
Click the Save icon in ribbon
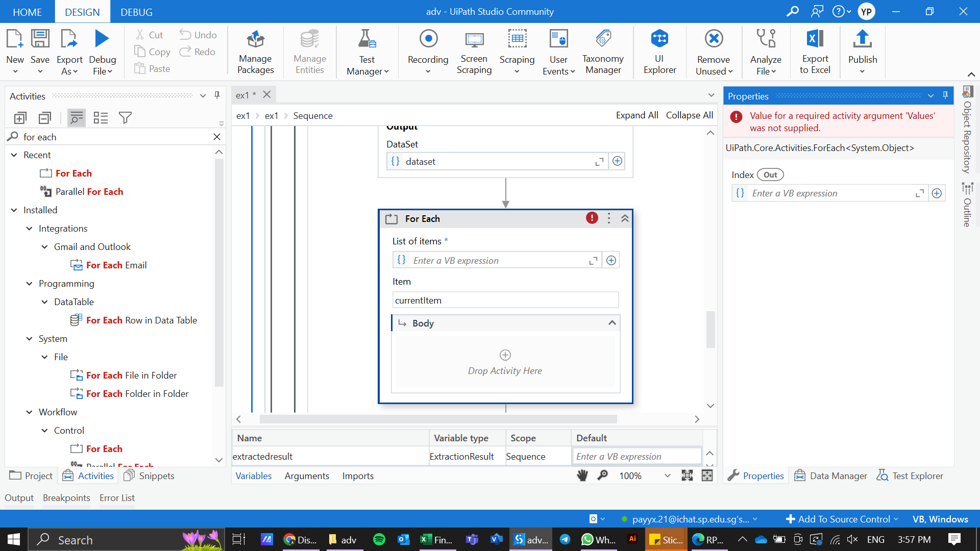coord(40,39)
